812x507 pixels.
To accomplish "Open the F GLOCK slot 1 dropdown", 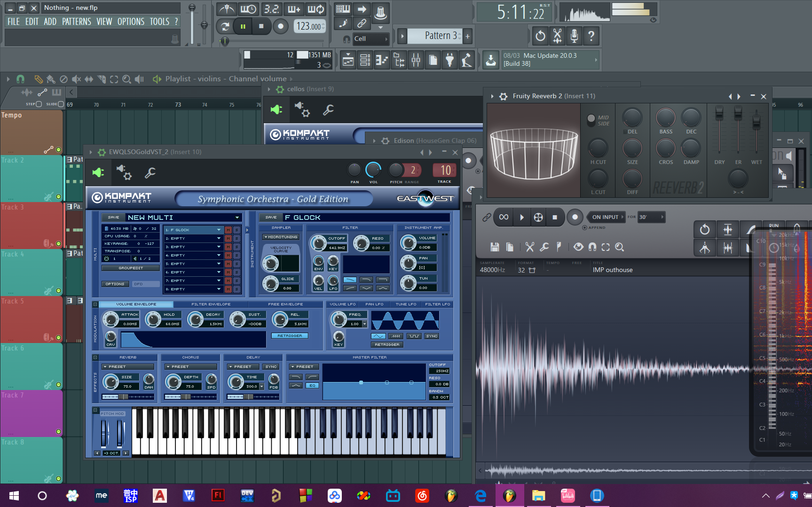I will point(219,230).
